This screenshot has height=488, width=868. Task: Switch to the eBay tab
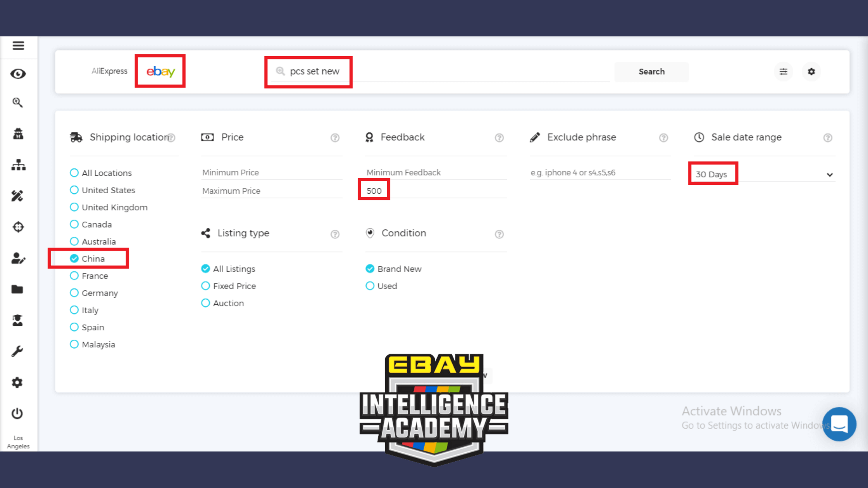click(x=160, y=71)
